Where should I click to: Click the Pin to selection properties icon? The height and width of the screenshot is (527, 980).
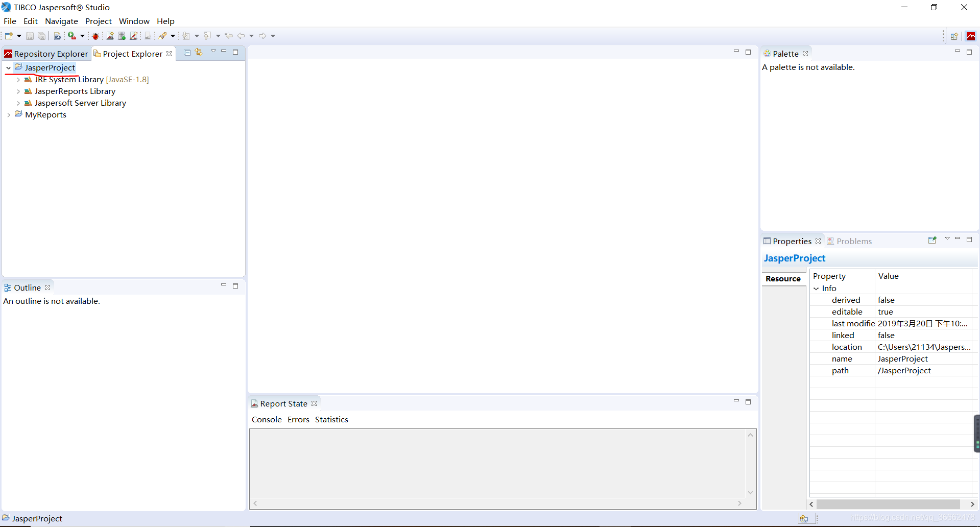click(932, 240)
